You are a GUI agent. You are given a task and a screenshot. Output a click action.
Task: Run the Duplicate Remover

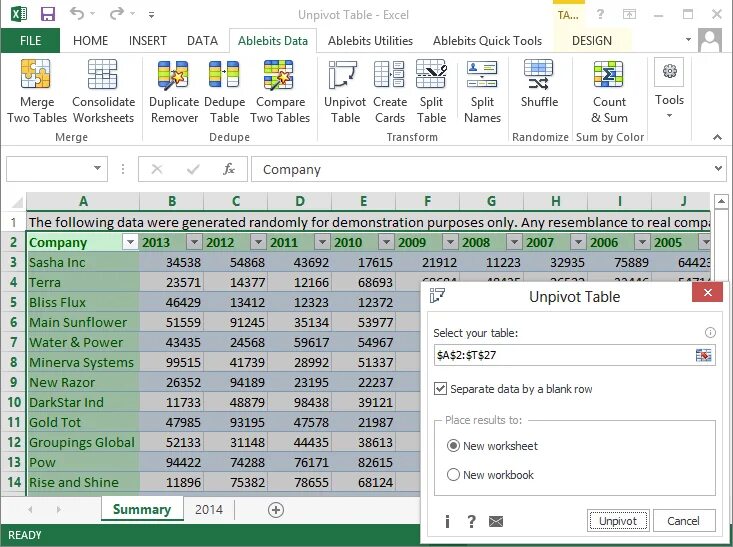click(174, 92)
